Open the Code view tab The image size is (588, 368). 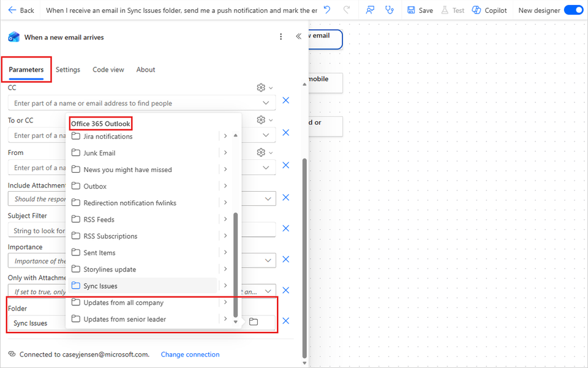[108, 70]
